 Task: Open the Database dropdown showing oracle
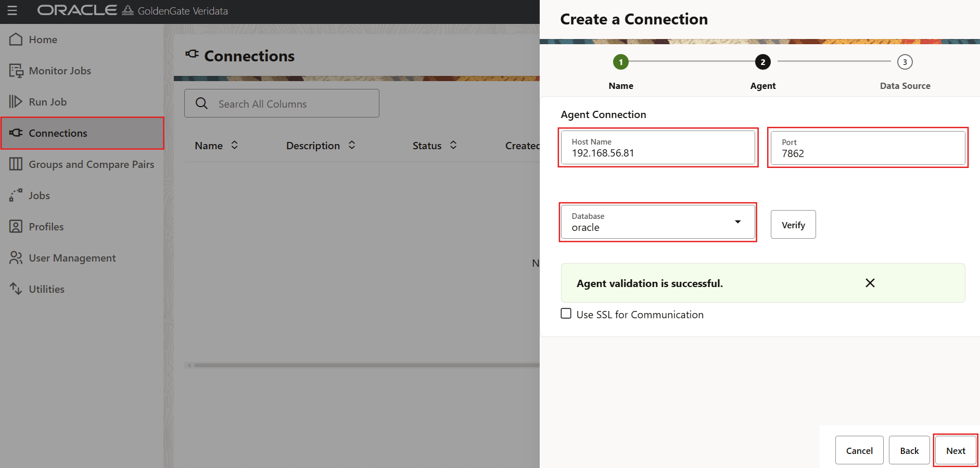click(658, 222)
